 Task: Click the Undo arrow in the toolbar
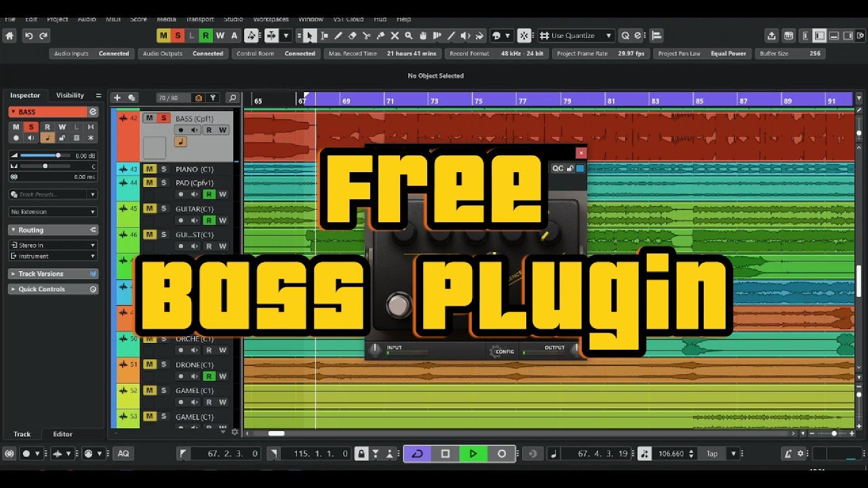[28, 36]
